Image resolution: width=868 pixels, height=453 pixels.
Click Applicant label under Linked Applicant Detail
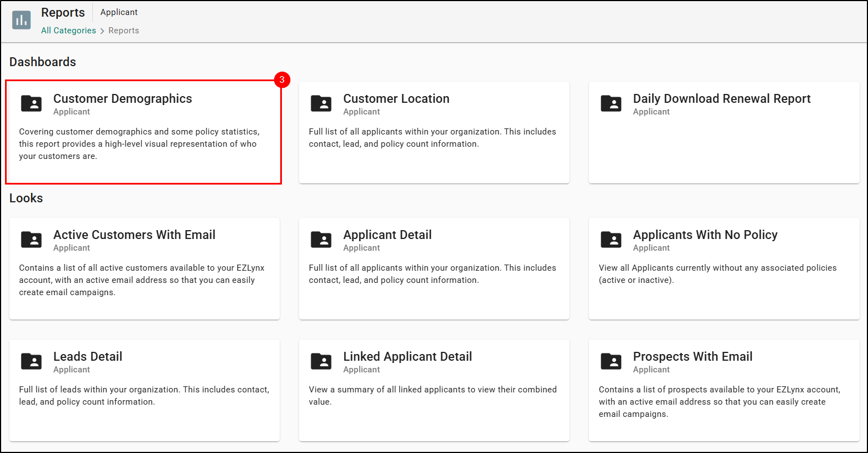[x=361, y=370]
